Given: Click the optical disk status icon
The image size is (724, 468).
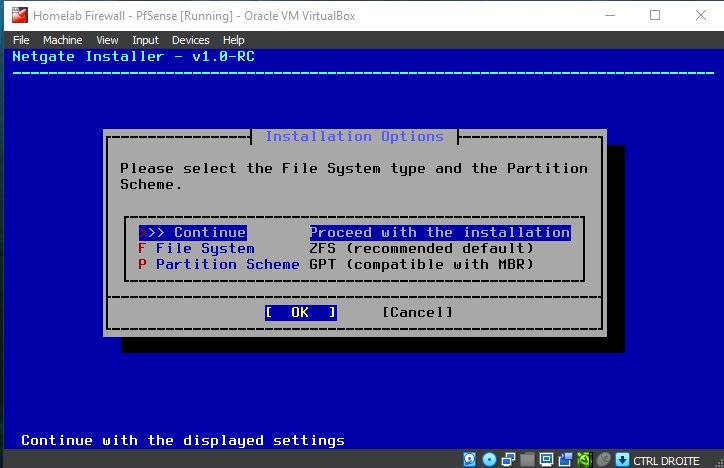Looking at the screenshot, I should click(x=489, y=460).
